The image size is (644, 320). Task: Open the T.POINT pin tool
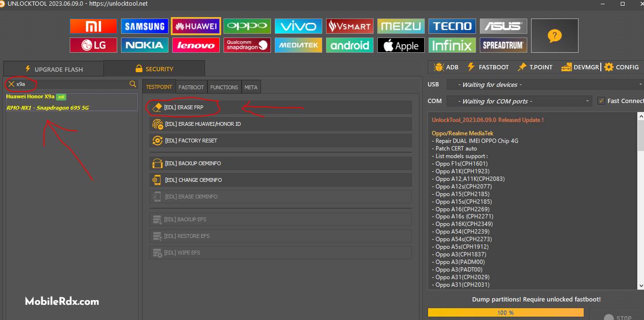pyautogui.click(x=535, y=67)
